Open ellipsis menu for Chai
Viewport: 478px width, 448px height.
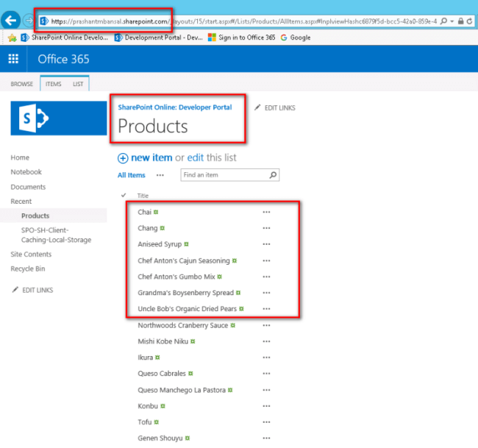266,212
